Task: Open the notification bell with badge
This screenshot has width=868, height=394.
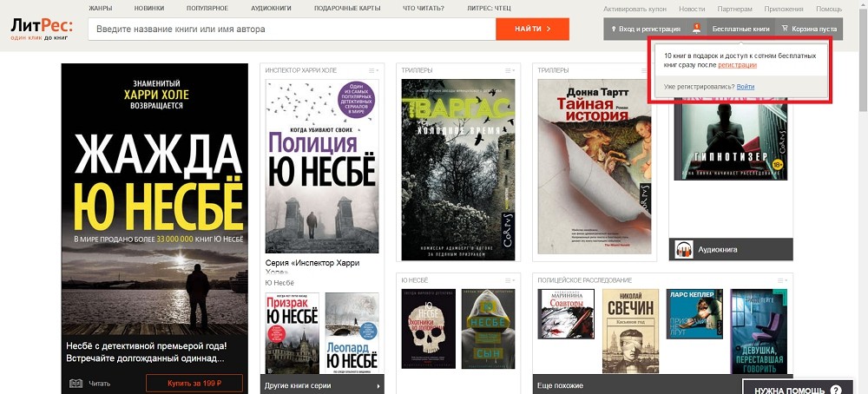Action: 696,29
